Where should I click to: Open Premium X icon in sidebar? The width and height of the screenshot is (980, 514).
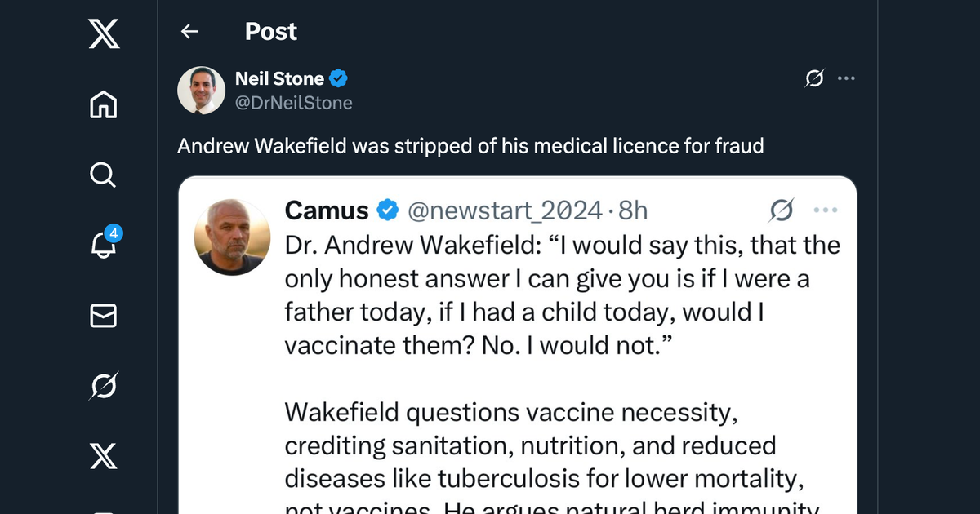(x=104, y=455)
